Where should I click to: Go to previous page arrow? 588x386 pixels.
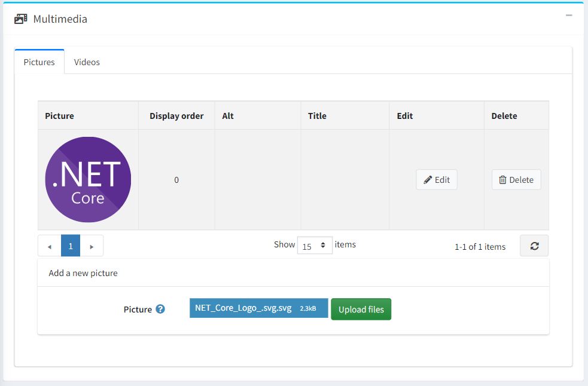tap(50, 246)
